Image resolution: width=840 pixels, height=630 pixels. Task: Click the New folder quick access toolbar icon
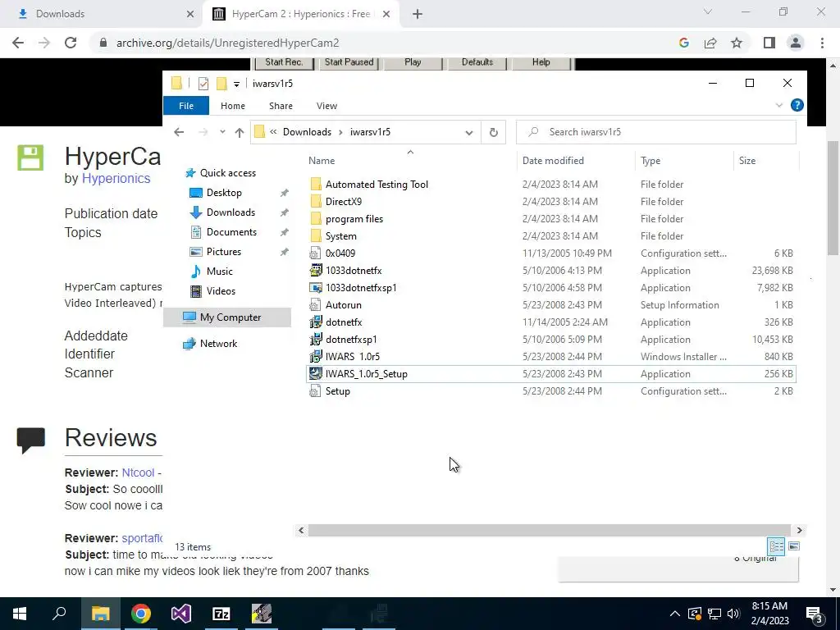click(221, 84)
